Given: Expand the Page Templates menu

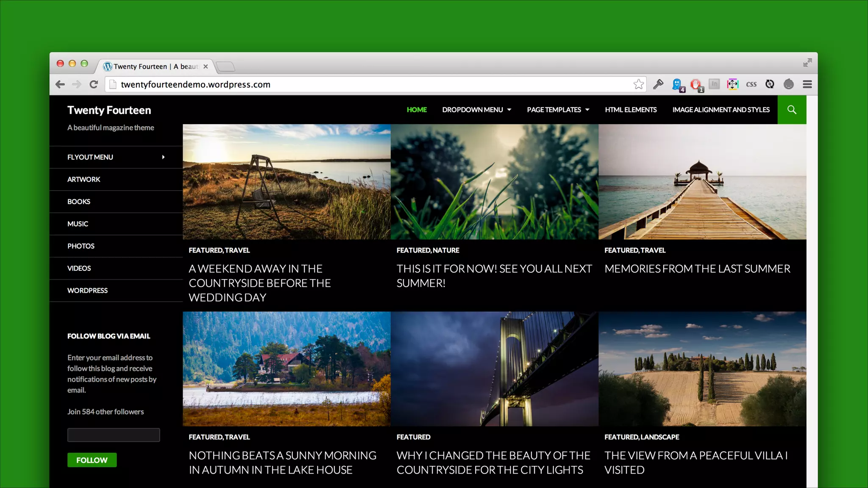Looking at the screenshot, I should click(558, 110).
